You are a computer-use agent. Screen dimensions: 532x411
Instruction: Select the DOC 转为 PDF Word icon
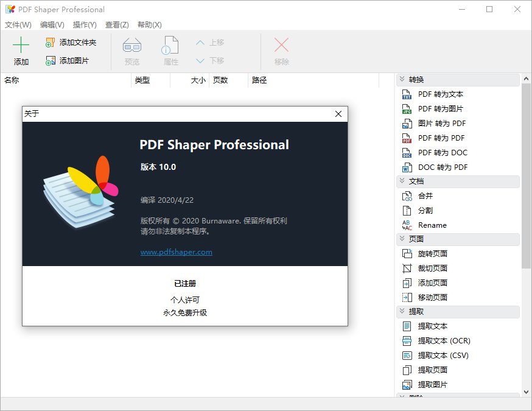(x=407, y=167)
